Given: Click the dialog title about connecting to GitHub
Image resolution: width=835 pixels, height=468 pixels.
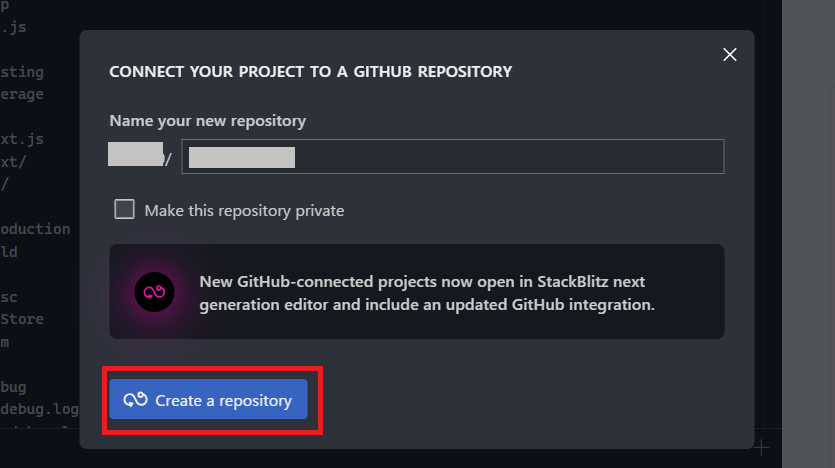Looking at the screenshot, I should click(x=310, y=71).
